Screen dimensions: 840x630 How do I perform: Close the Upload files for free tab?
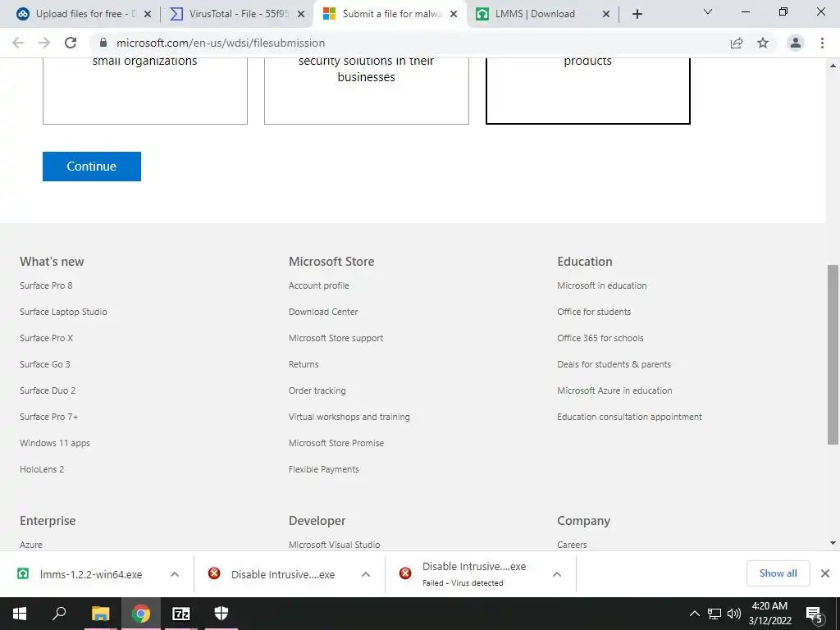point(148,14)
